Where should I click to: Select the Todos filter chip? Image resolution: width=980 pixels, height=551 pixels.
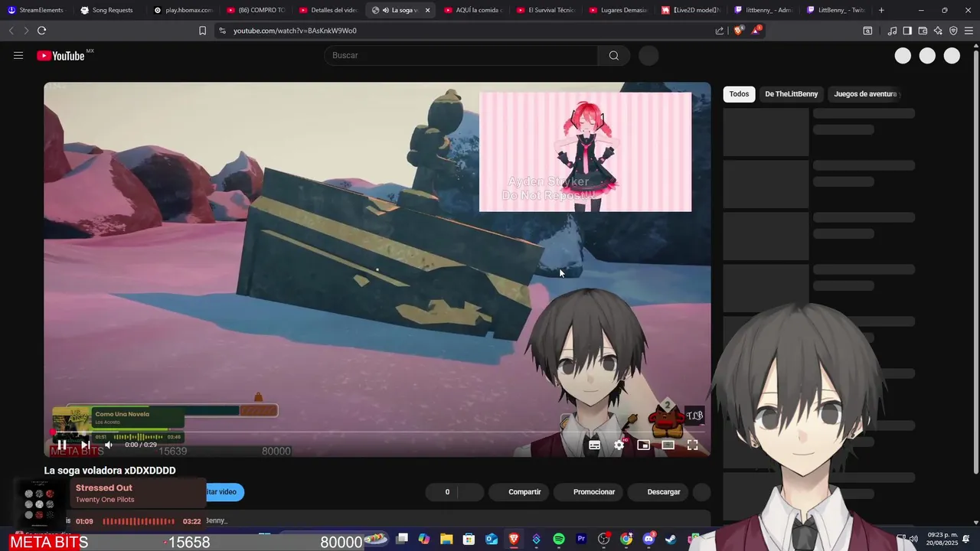click(739, 94)
